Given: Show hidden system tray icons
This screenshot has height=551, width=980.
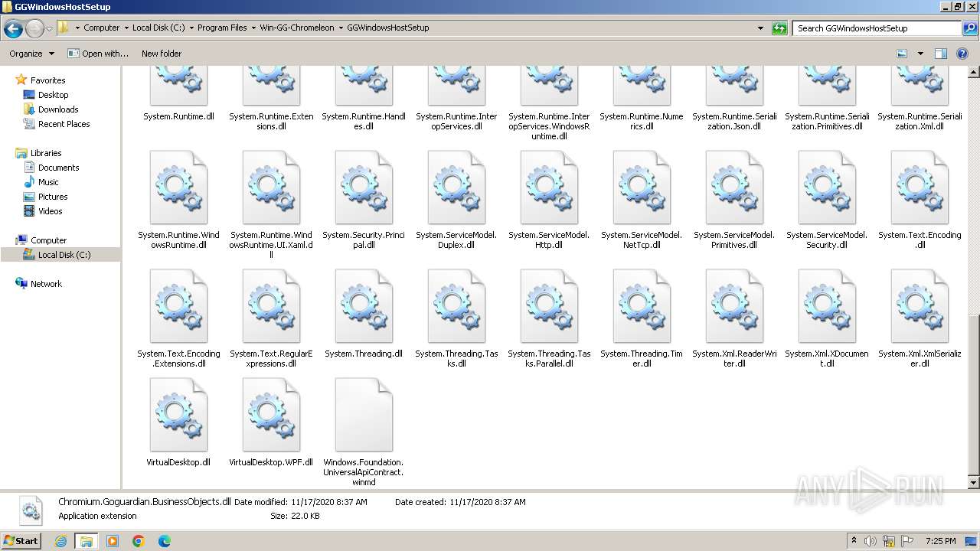Looking at the screenshot, I should pos(854,540).
